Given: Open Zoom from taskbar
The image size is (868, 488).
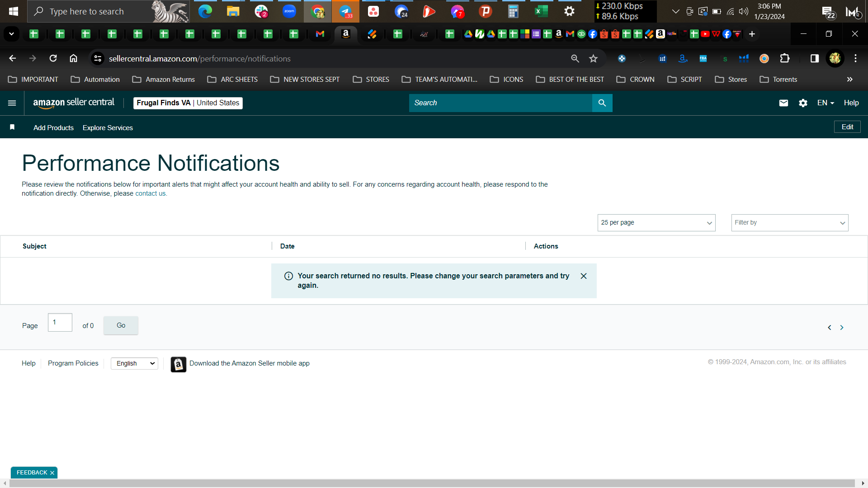Looking at the screenshot, I should [x=289, y=11].
